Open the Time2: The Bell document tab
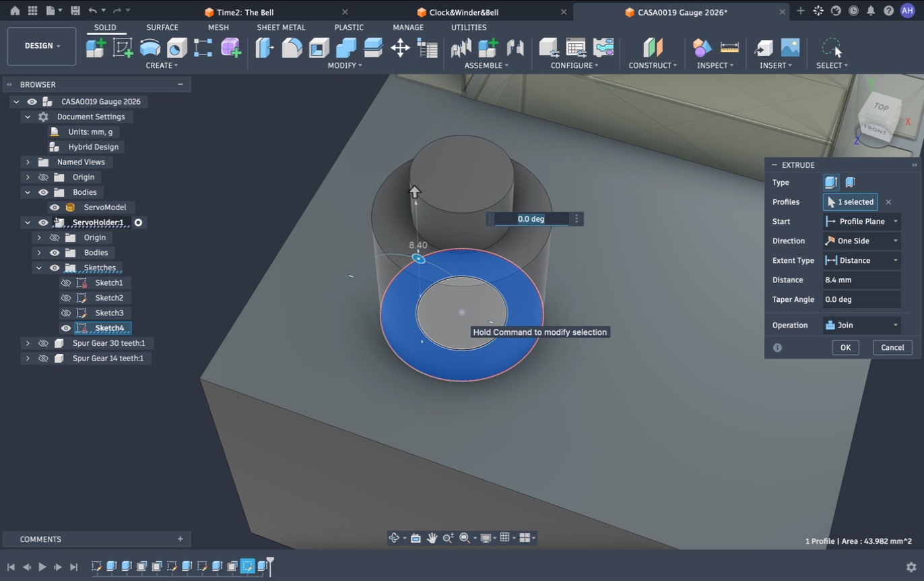Image resolution: width=924 pixels, height=581 pixels. coord(245,12)
